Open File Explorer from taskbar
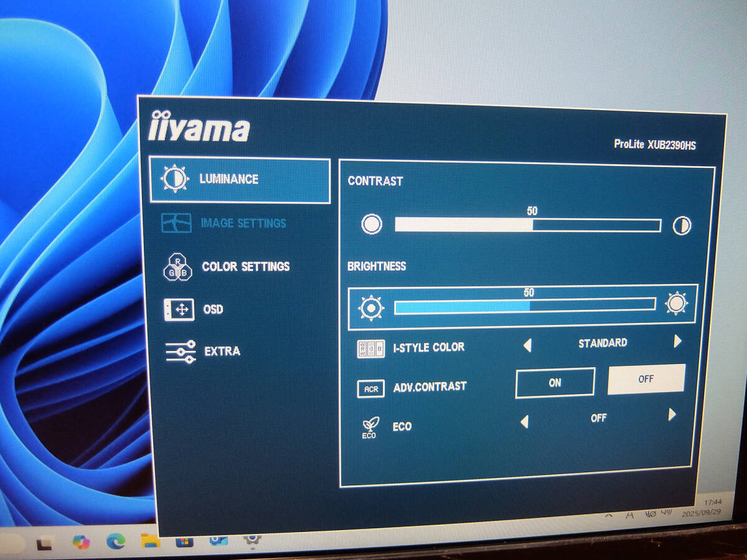The width and height of the screenshot is (747, 560). (x=150, y=541)
